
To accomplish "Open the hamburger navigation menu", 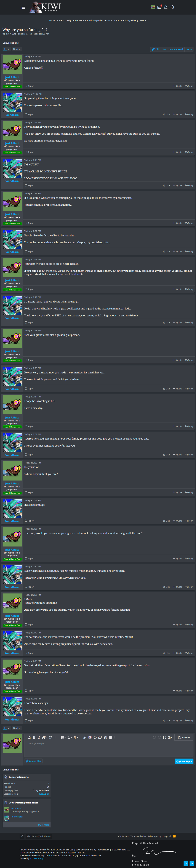I will point(23,7).
